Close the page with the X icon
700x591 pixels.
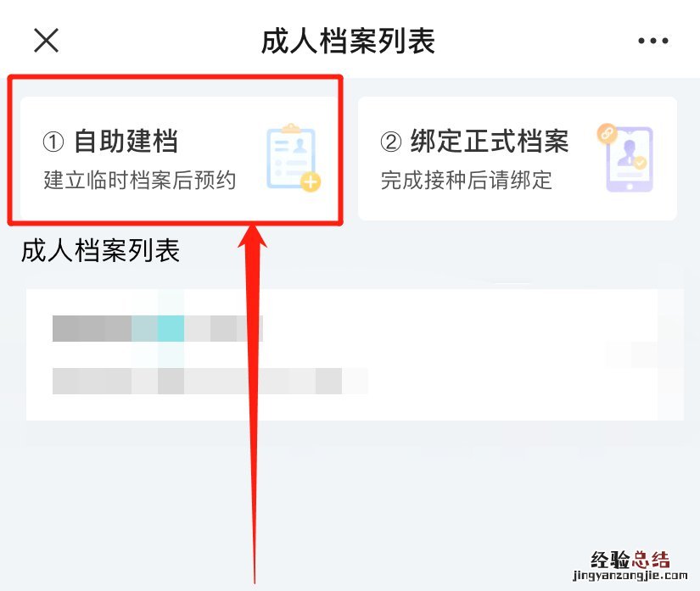47,41
